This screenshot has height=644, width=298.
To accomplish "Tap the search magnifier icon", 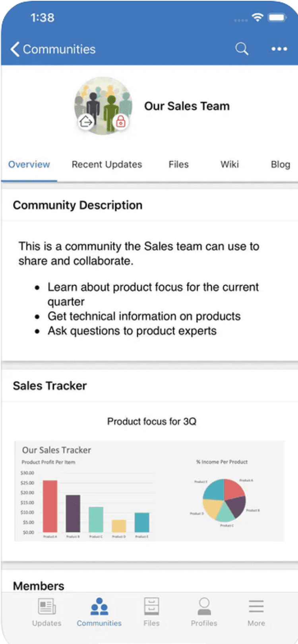I will coord(242,49).
